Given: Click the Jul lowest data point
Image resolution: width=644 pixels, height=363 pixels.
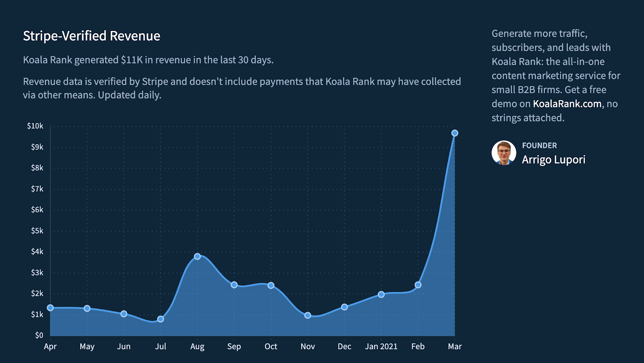Looking at the screenshot, I should pos(161,319).
